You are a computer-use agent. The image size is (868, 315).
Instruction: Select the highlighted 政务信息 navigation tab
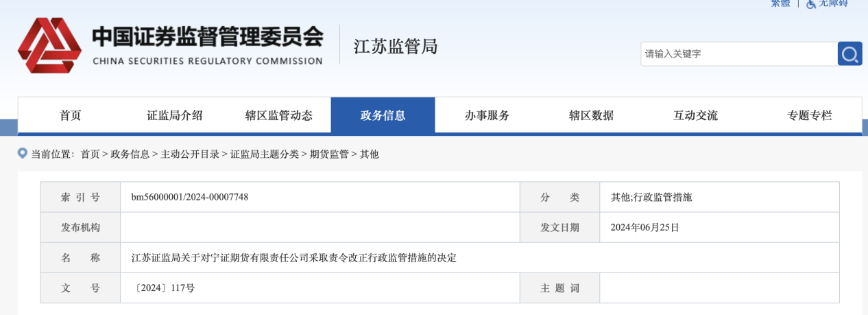[383, 115]
